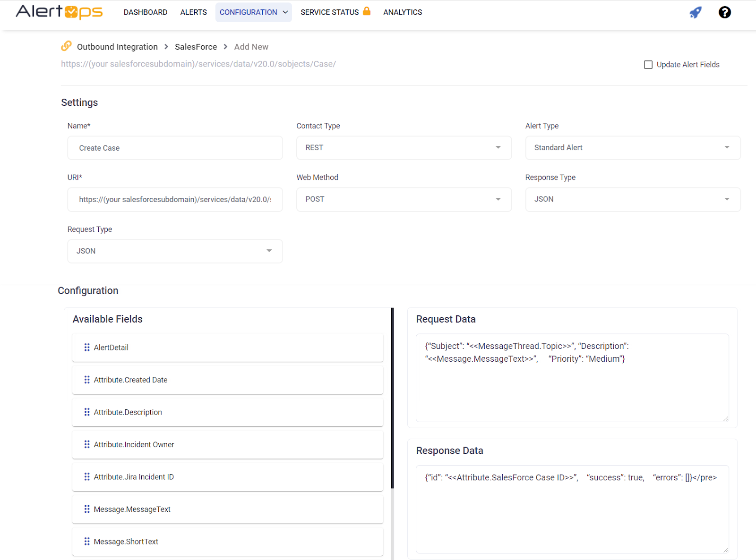
Task: Click the AlertOps logo
Action: 59,12
